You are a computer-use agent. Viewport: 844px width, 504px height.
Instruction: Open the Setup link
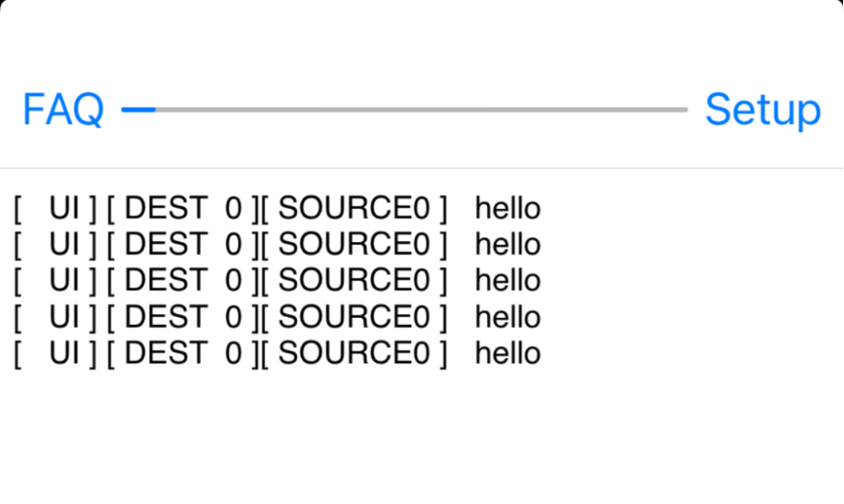[x=763, y=110]
